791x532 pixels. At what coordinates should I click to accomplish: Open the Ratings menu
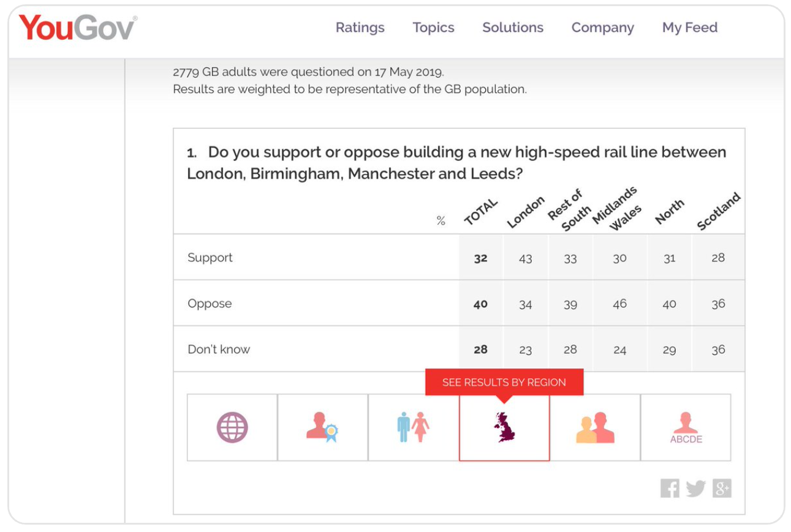[360, 28]
